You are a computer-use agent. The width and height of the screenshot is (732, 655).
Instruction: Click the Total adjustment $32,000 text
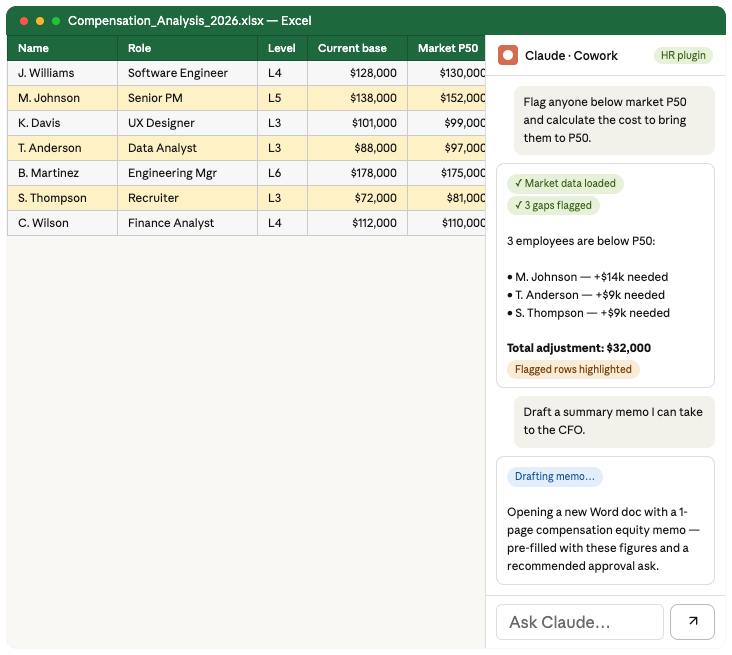click(x=579, y=348)
